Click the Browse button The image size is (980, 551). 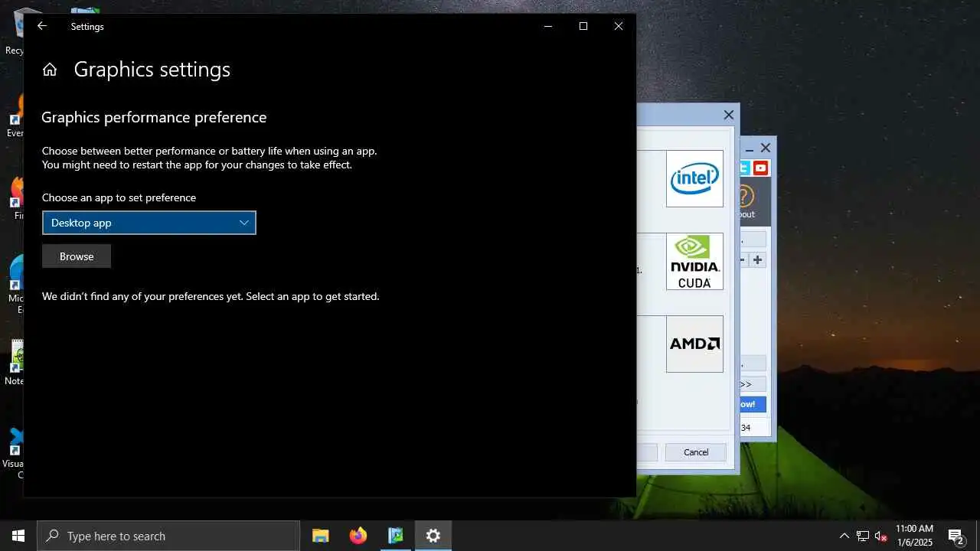pyautogui.click(x=77, y=256)
